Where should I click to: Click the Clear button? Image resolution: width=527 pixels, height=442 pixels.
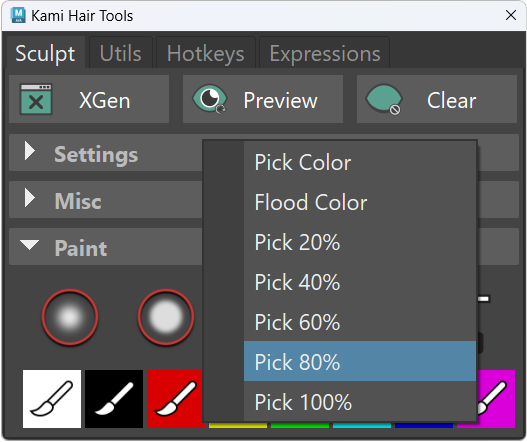pos(437,99)
